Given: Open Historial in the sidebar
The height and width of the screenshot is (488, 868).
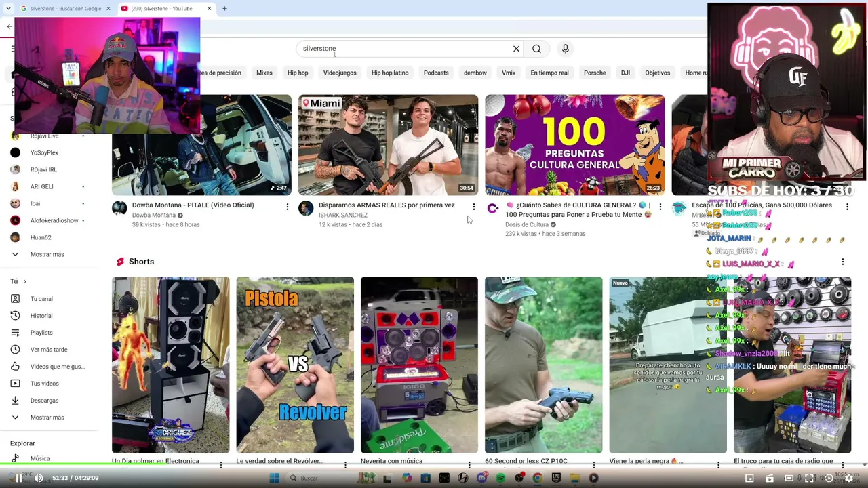Looking at the screenshot, I should (x=41, y=316).
